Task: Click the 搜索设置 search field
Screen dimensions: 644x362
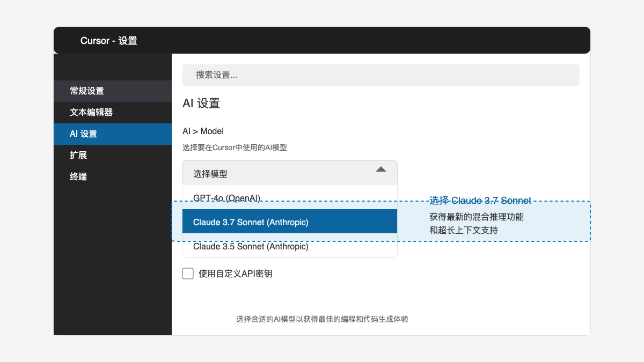Action: point(381,75)
